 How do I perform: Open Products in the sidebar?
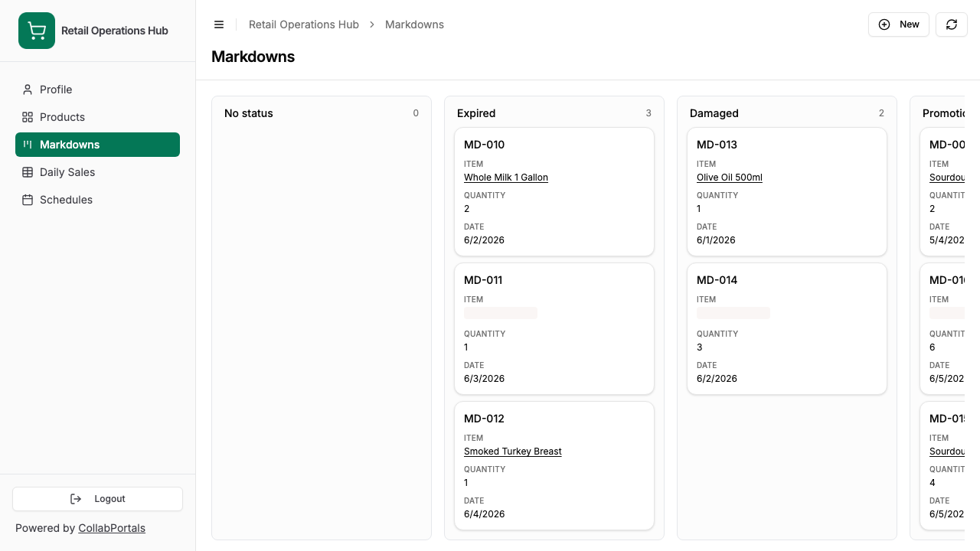coord(97,117)
